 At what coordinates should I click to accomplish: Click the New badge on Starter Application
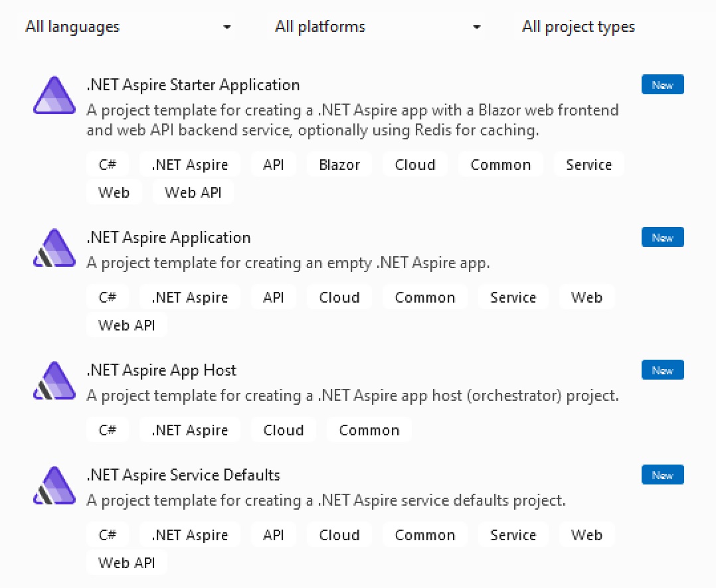[662, 84]
